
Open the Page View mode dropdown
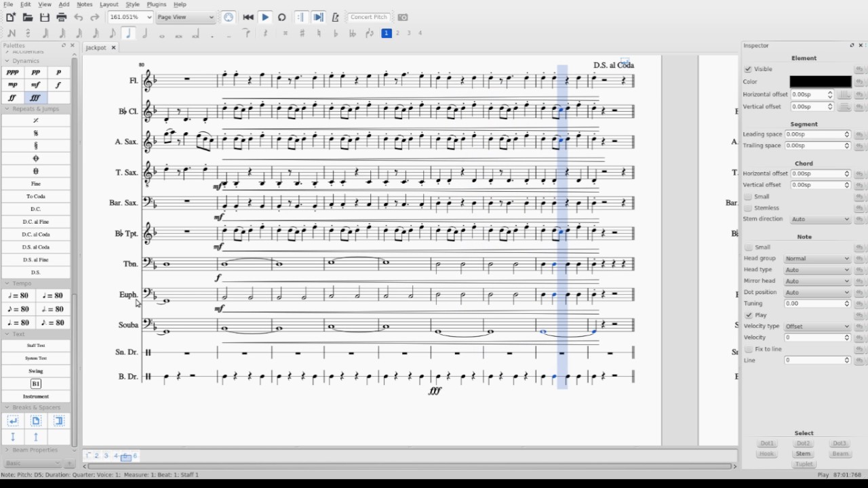click(x=185, y=17)
